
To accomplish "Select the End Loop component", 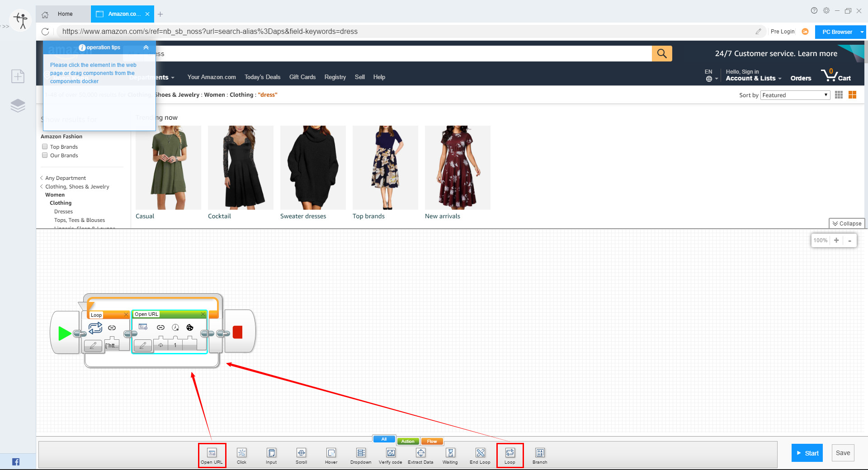I will pos(480,455).
